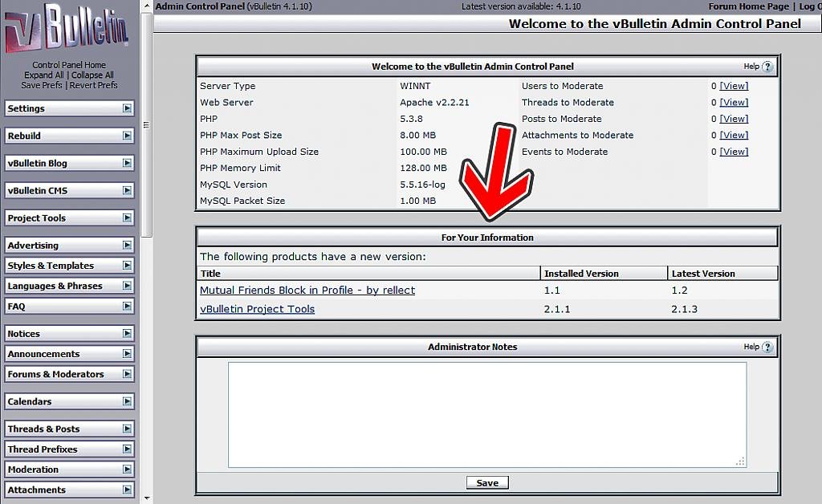
Task: Click the MySQL Version 5.5.16-log value
Action: 422,185
